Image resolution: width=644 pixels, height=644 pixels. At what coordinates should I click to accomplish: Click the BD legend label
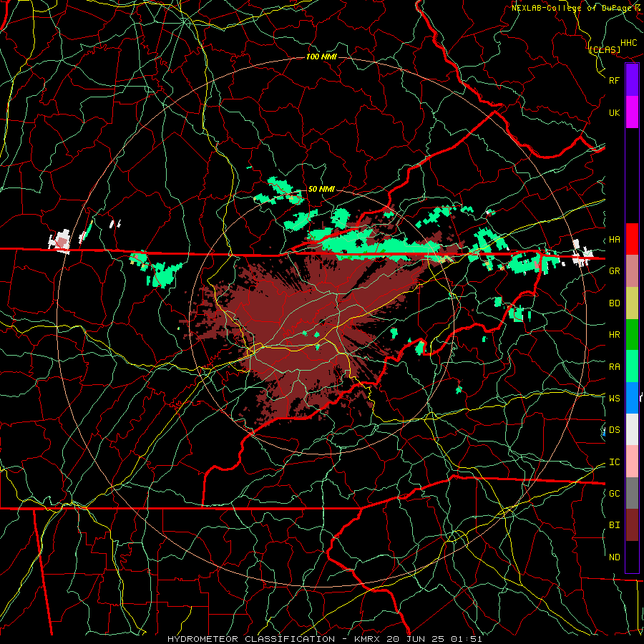pos(614,303)
